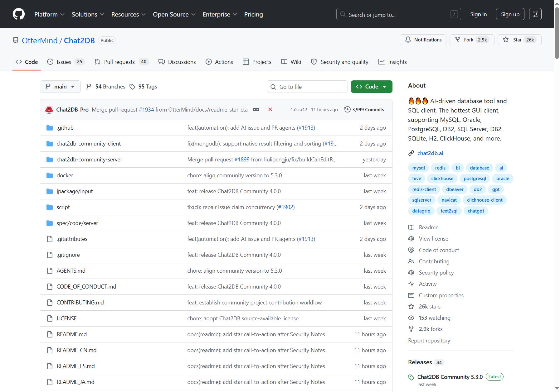Click the README.md file icon
The image size is (560, 392).
click(x=50, y=334)
